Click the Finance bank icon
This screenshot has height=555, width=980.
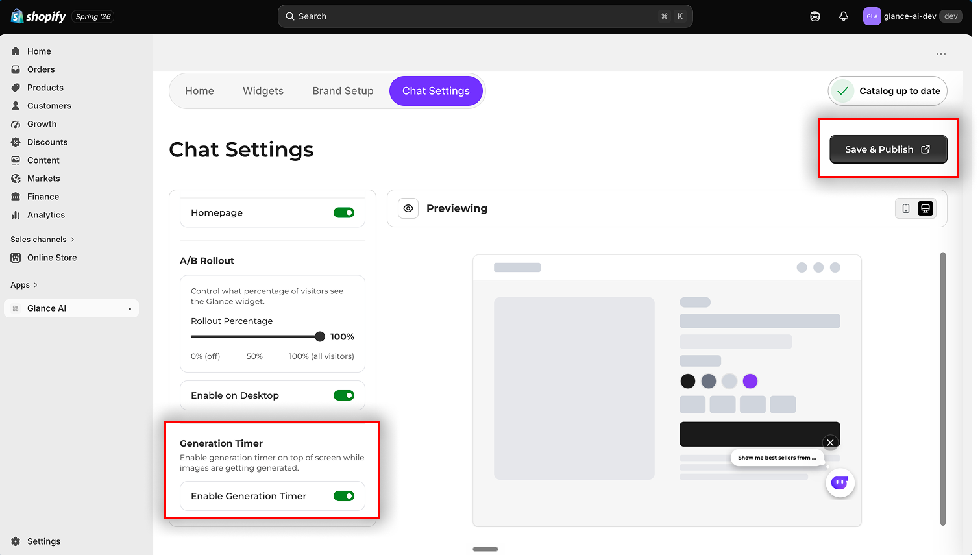16,197
